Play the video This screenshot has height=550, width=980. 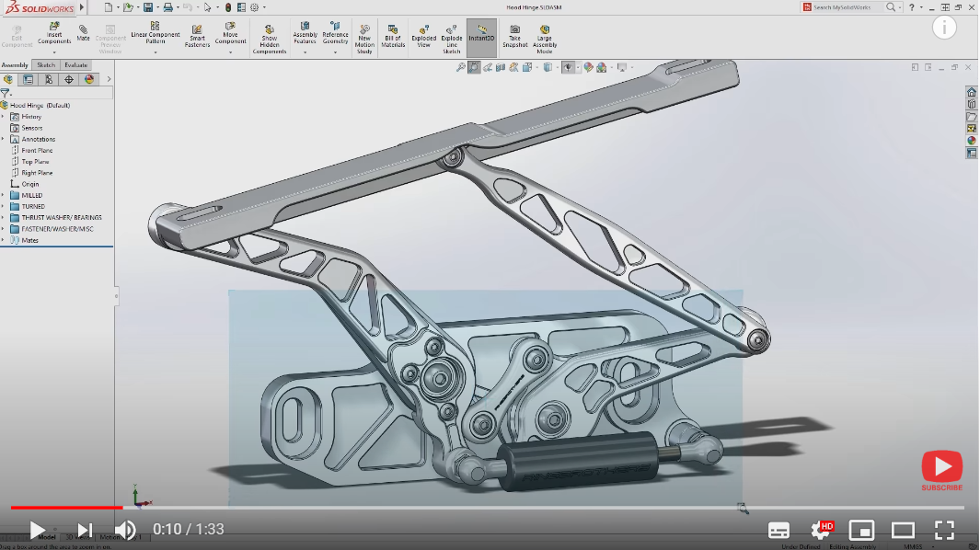[x=37, y=531]
